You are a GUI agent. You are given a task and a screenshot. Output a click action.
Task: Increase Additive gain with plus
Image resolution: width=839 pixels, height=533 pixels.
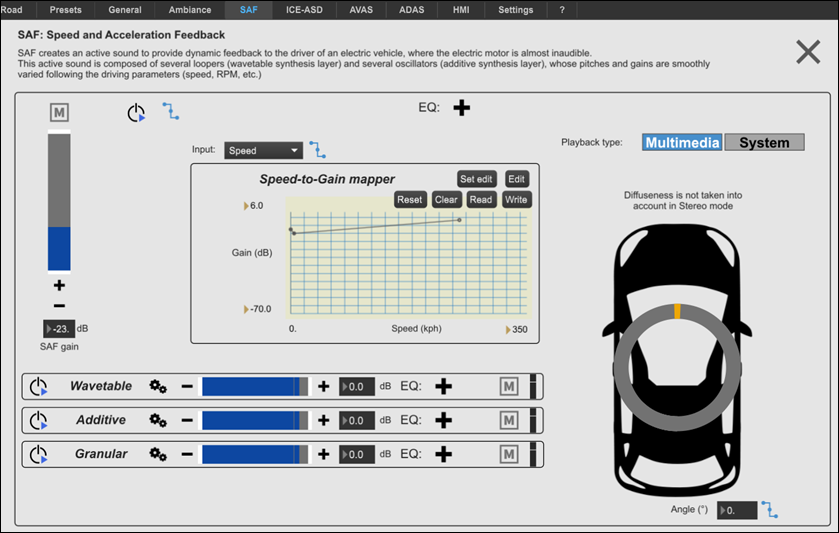(x=324, y=420)
